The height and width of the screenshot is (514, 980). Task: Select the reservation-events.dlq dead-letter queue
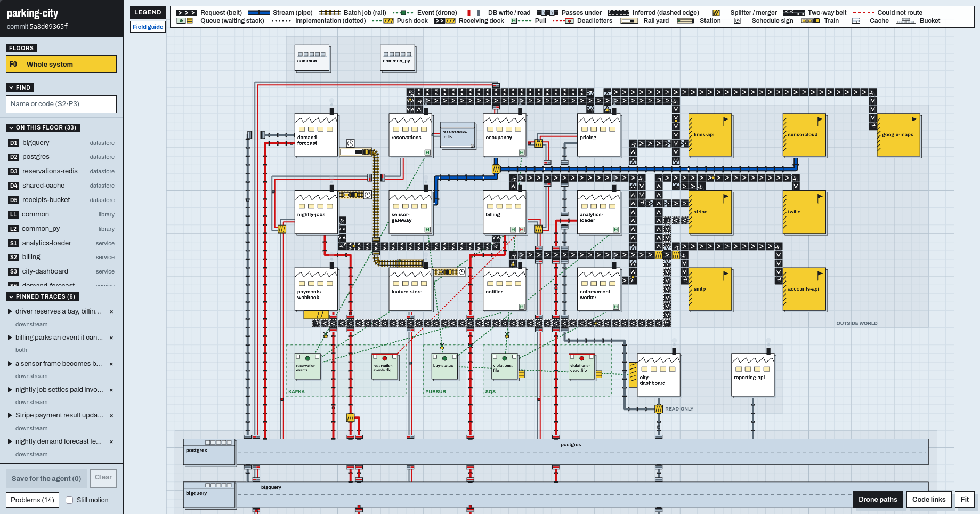click(x=385, y=366)
